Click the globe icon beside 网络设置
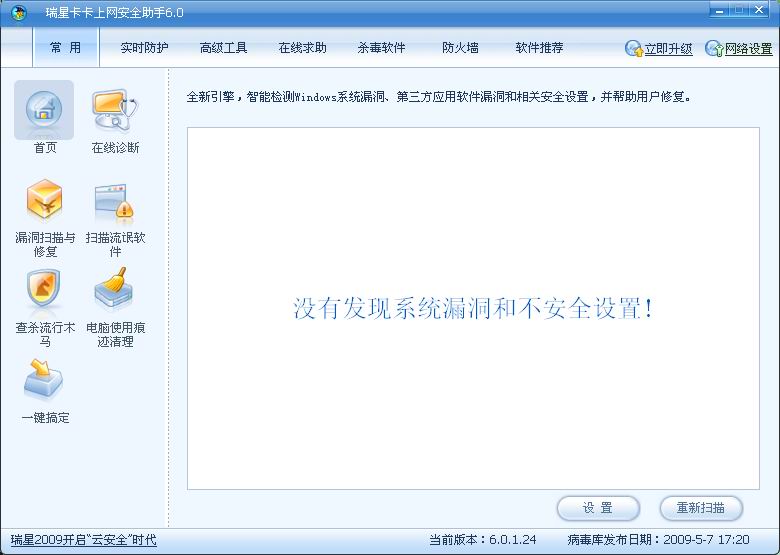The image size is (780, 555). coord(714,48)
